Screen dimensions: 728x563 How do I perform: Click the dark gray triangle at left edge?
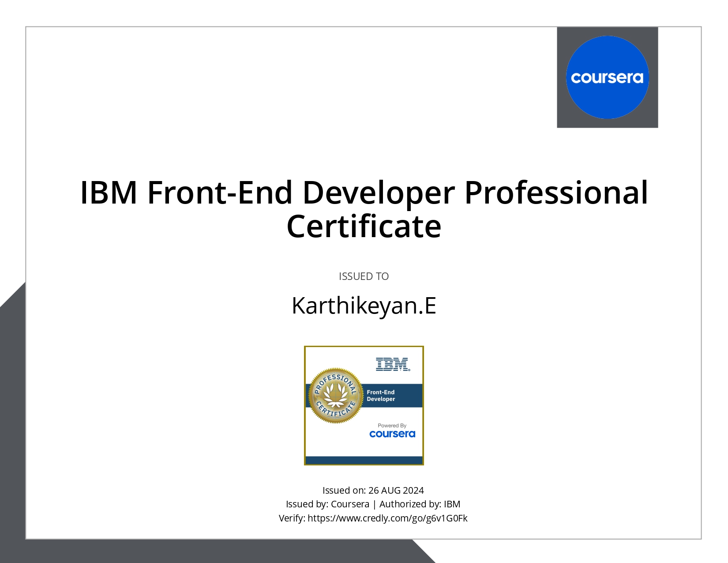point(12,397)
